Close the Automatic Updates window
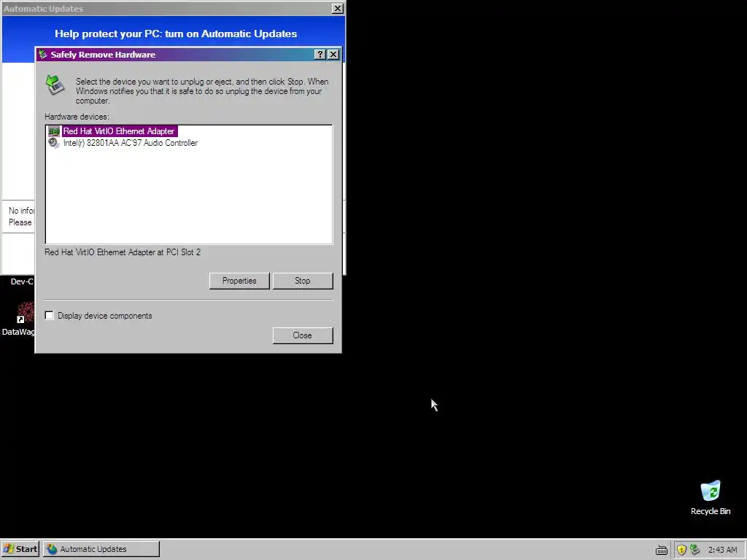Viewport: 747px width, 560px height. pos(337,9)
